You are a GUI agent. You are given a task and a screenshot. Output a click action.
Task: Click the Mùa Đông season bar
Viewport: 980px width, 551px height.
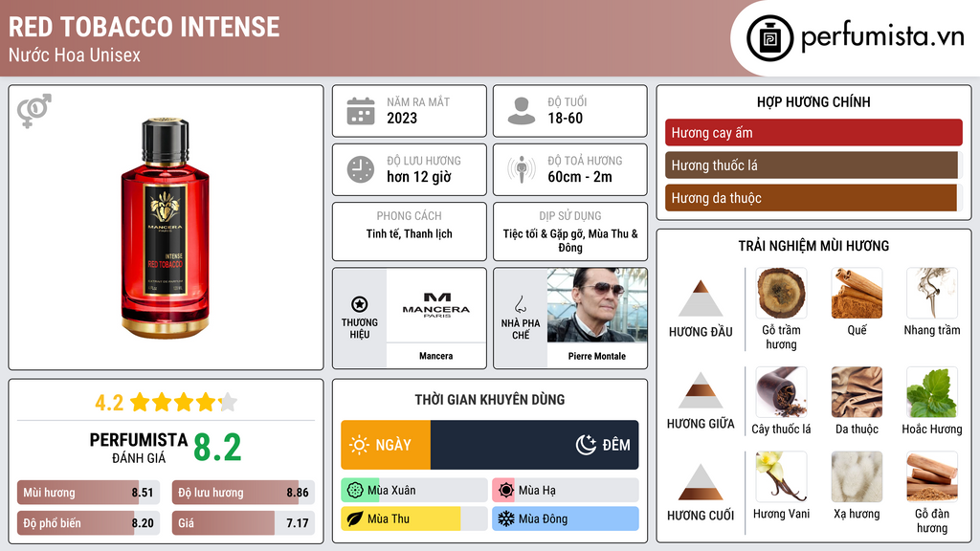[x=566, y=518]
